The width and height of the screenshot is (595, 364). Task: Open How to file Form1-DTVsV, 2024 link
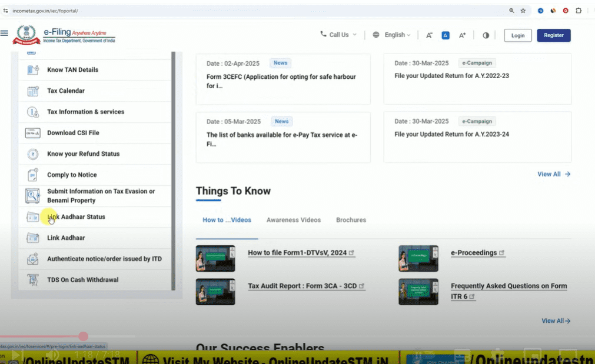(301, 253)
